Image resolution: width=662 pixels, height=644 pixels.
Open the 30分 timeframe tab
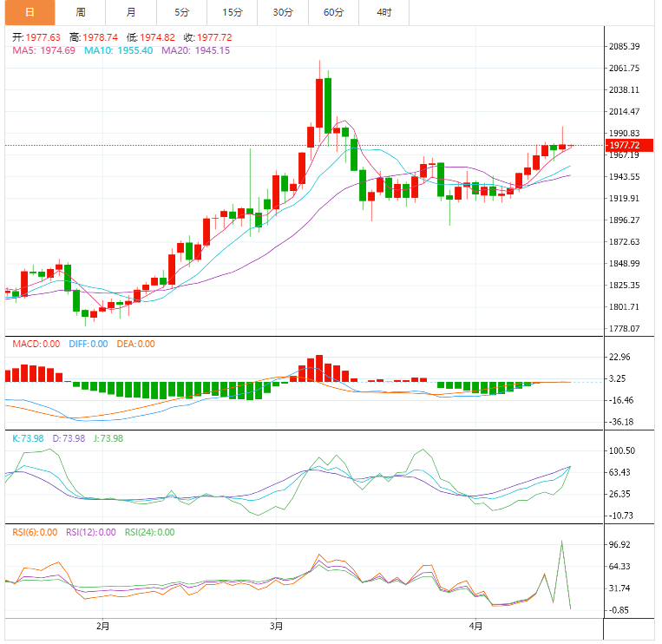(283, 12)
